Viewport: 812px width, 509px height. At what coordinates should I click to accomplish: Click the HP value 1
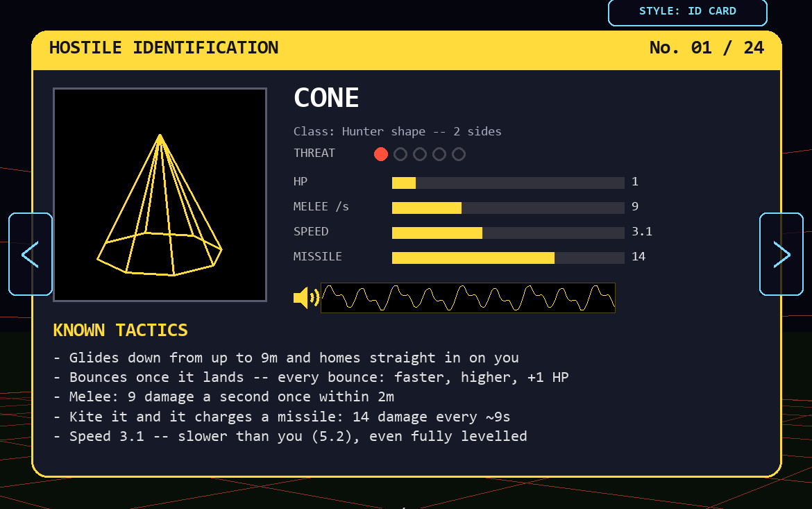[635, 182]
